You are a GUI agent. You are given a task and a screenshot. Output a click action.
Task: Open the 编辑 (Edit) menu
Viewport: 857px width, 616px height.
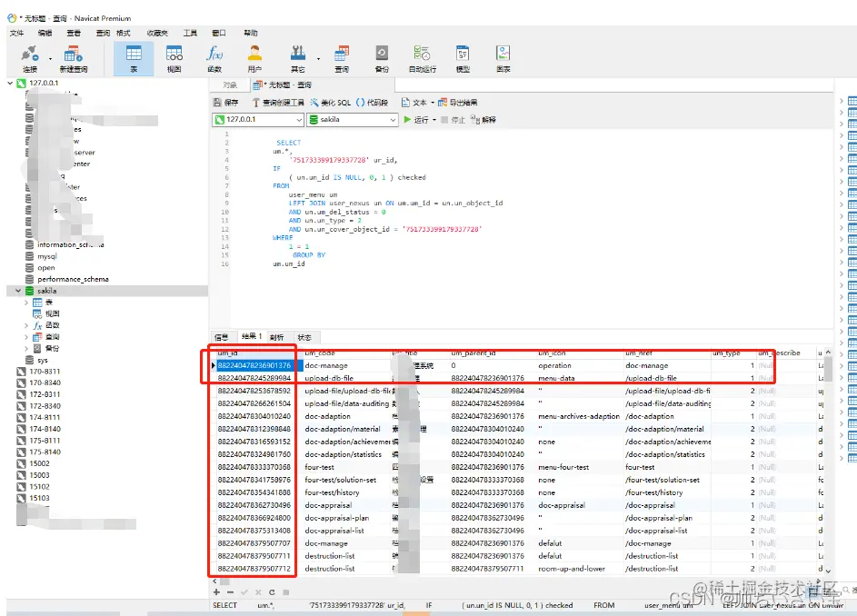coord(45,33)
